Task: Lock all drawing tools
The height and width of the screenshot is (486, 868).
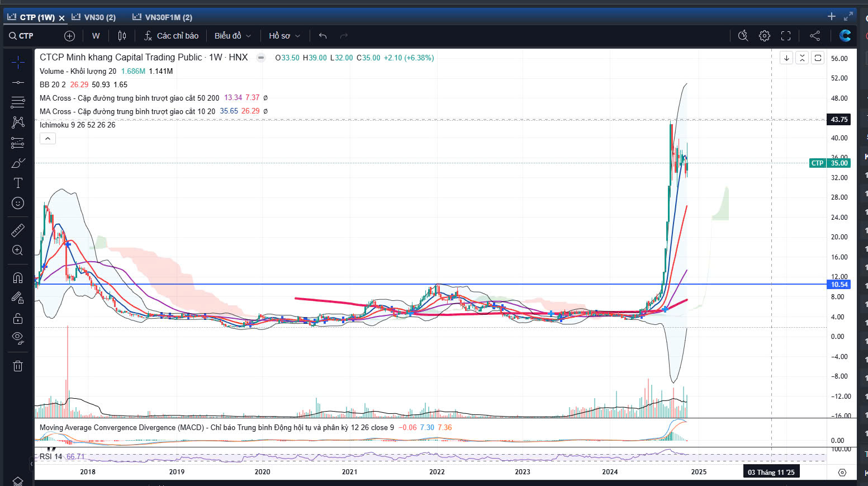Action: point(18,318)
